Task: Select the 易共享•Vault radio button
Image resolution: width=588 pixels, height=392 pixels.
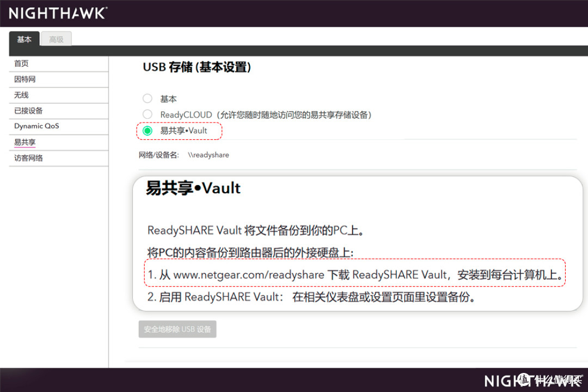Action: (x=148, y=131)
